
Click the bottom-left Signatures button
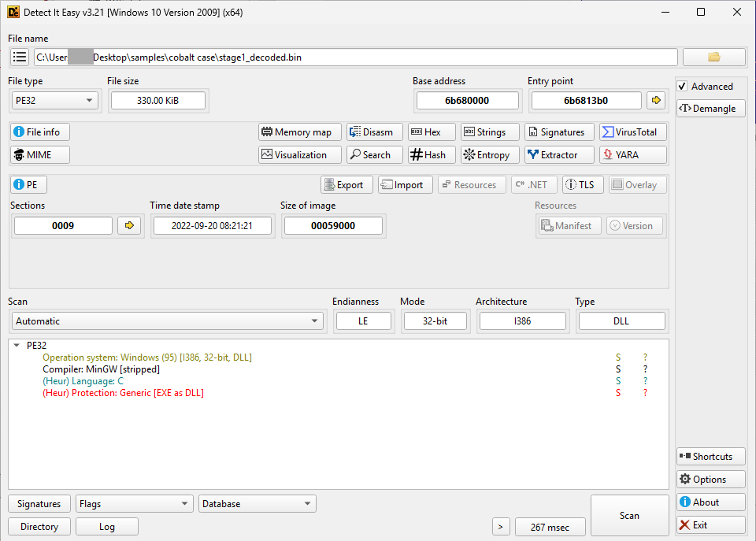(39, 504)
